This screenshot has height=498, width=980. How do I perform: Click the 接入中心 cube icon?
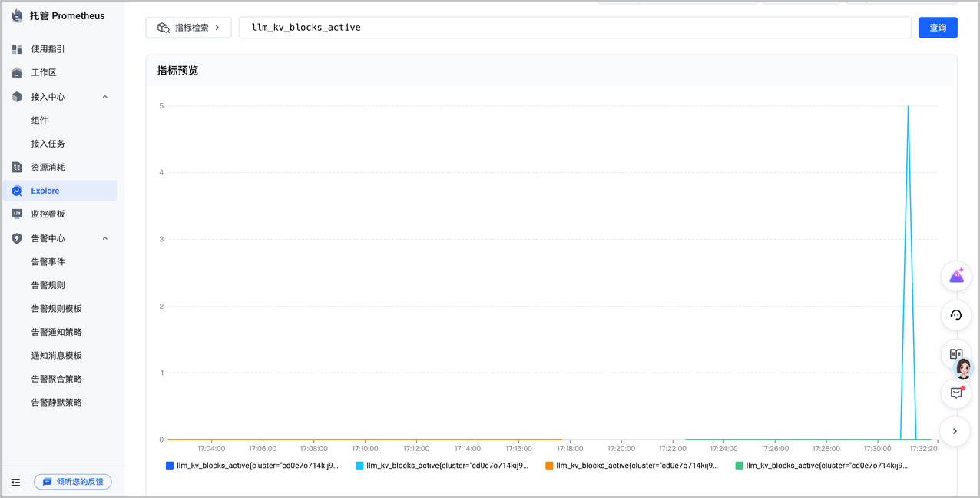point(17,97)
